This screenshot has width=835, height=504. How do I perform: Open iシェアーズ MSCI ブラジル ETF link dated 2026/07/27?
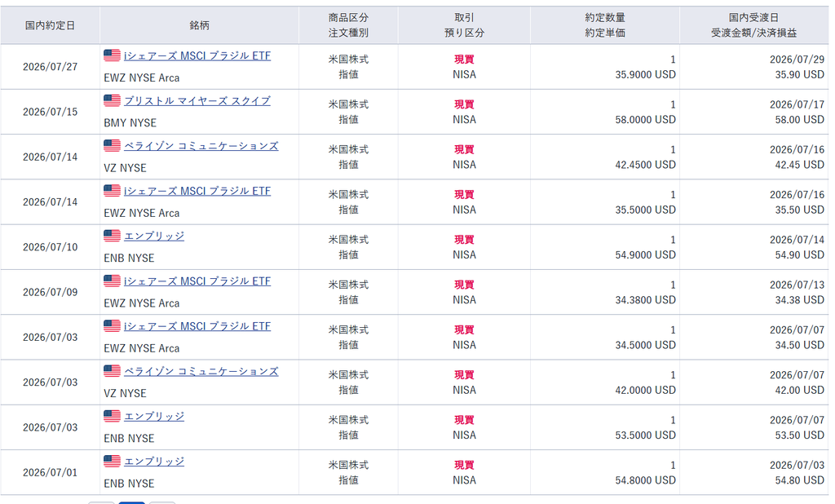[197, 55]
